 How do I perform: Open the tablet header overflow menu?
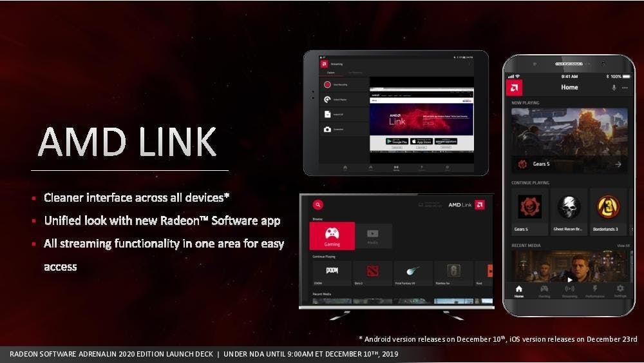tap(469, 64)
